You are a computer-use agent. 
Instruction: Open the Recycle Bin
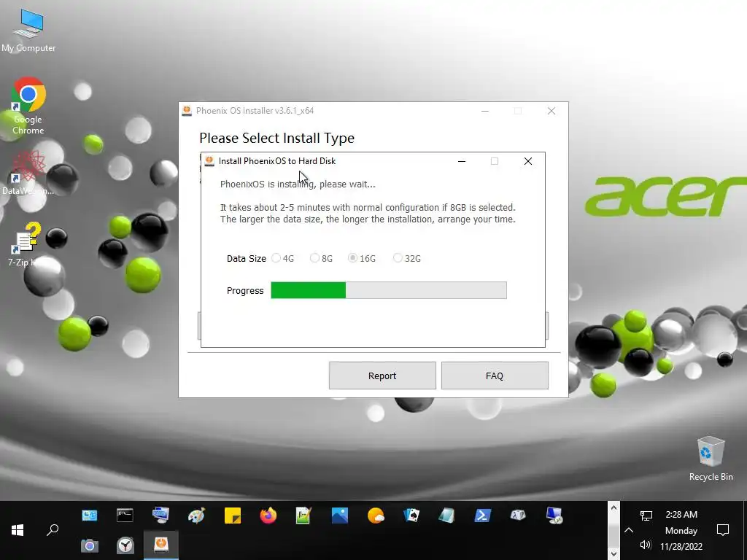(x=711, y=459)
